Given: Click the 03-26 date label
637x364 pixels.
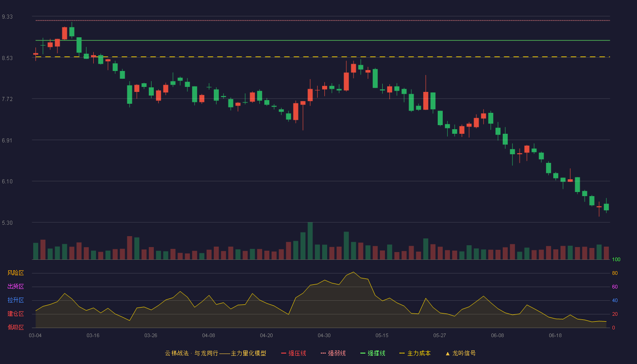Looking at the screenshot, I should pos(151,335).
